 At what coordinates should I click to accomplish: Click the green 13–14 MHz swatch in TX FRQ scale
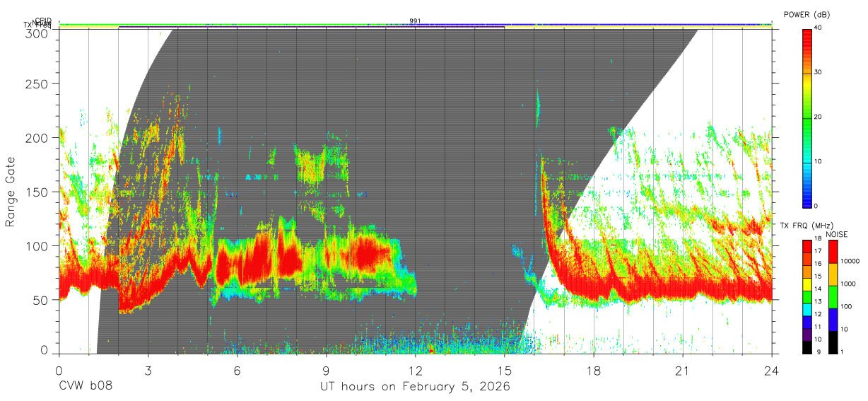coord(807,297)
